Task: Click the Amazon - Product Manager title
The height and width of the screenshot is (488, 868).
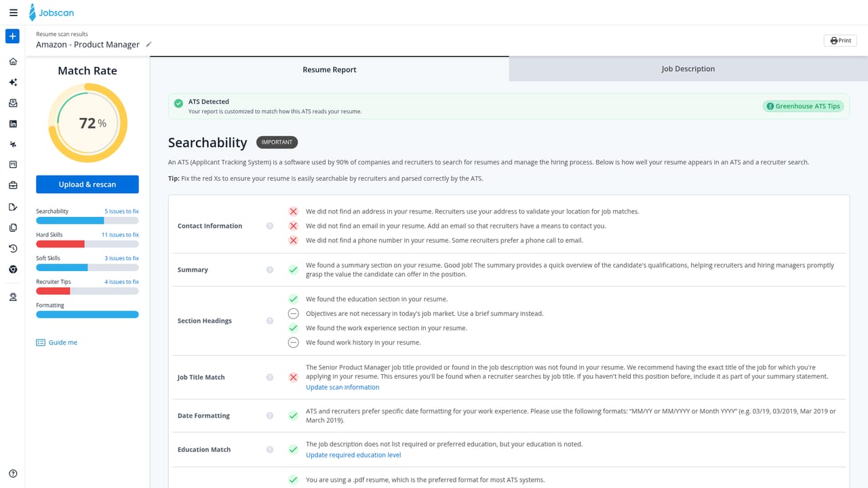Action: pos(87,45)
